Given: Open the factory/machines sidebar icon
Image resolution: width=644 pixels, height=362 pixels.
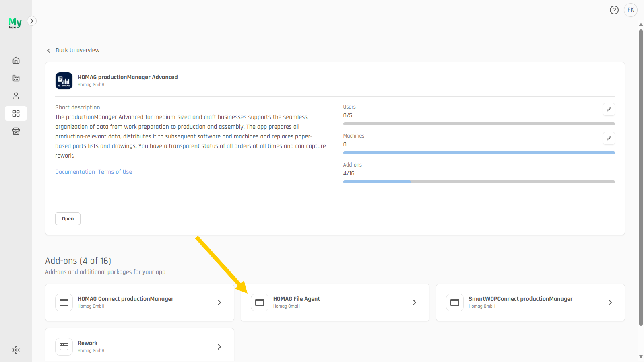Looking at the screenshot, I should coord(16,78).
